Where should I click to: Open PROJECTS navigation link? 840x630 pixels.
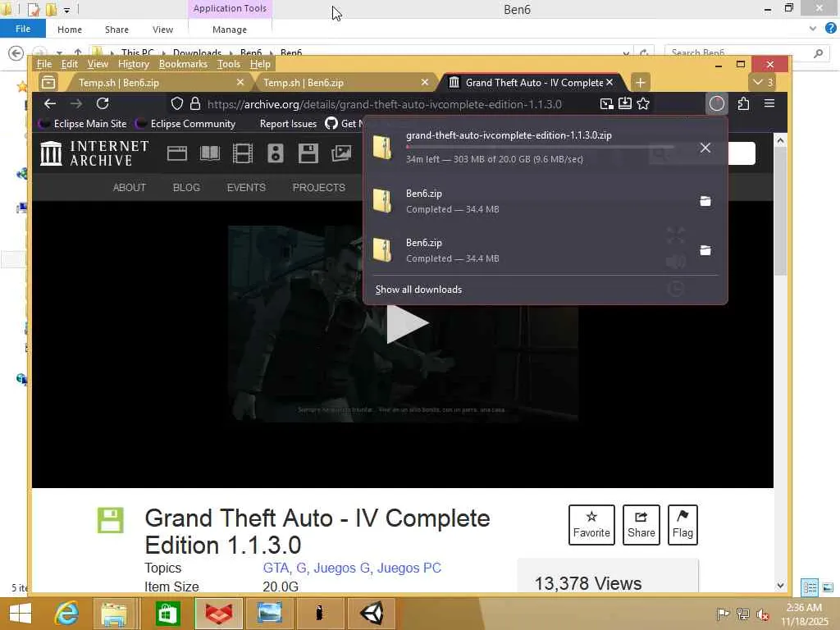coord(319,188)
